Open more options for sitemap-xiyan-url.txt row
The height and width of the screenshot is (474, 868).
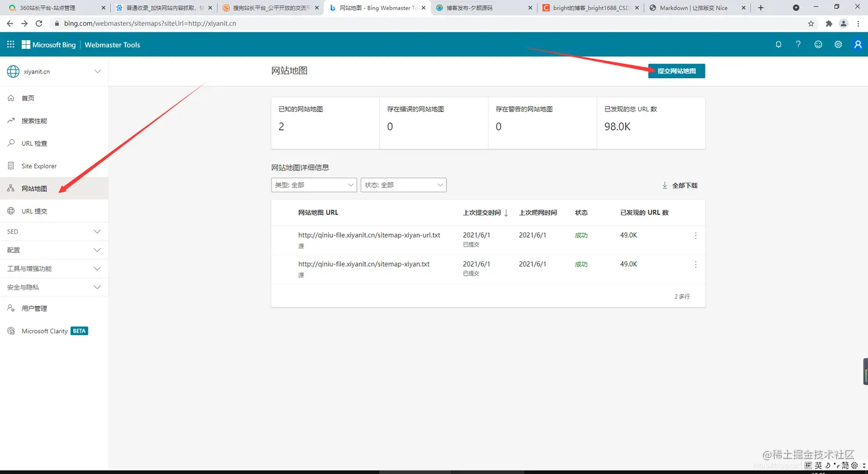point(696,236)
